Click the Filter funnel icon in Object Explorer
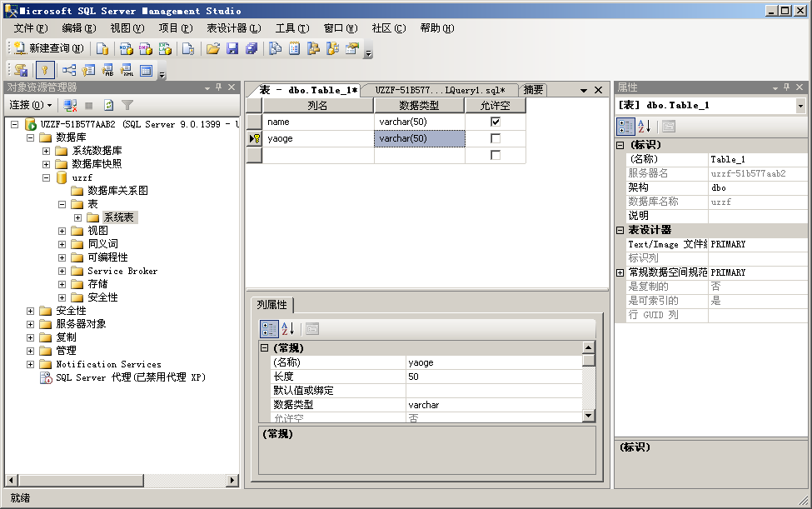This screenshot has width=812, height=509. tap(127, 105)
